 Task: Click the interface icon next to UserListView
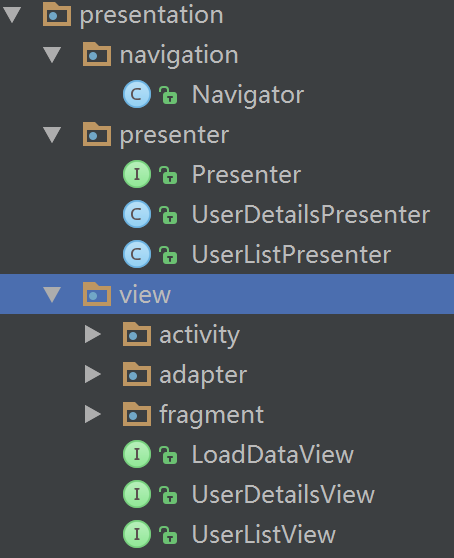pos(137,534)
